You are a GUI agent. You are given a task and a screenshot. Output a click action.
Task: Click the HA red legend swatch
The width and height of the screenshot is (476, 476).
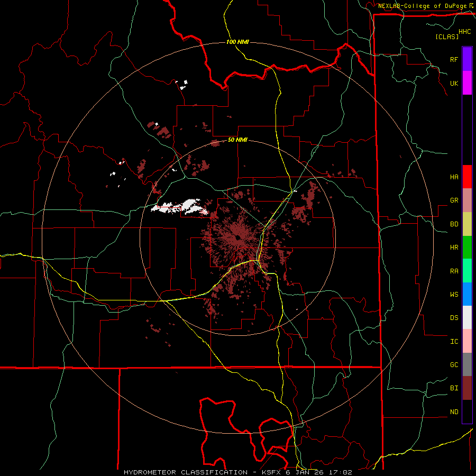467,177
